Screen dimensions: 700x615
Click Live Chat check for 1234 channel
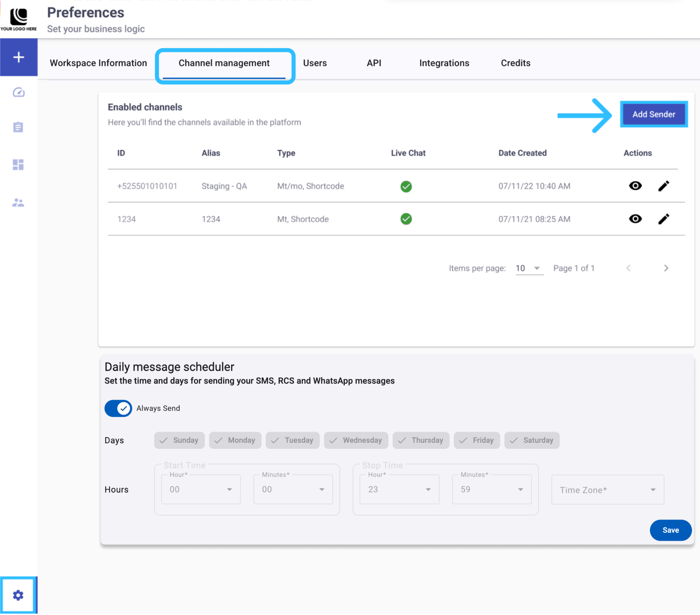click(x=406, y=219)
